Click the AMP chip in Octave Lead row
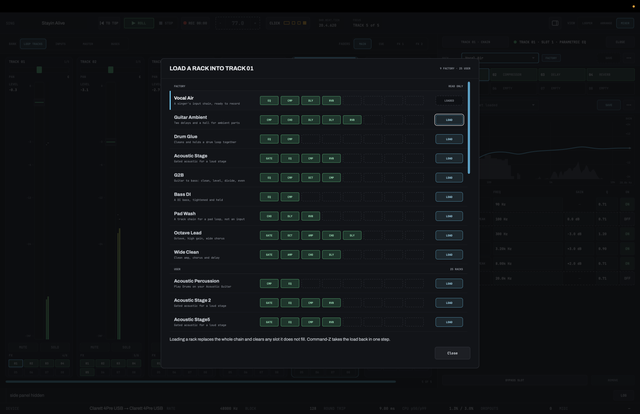Image resolution: width=640 pixels, height=414 pixels. point(311,235)
